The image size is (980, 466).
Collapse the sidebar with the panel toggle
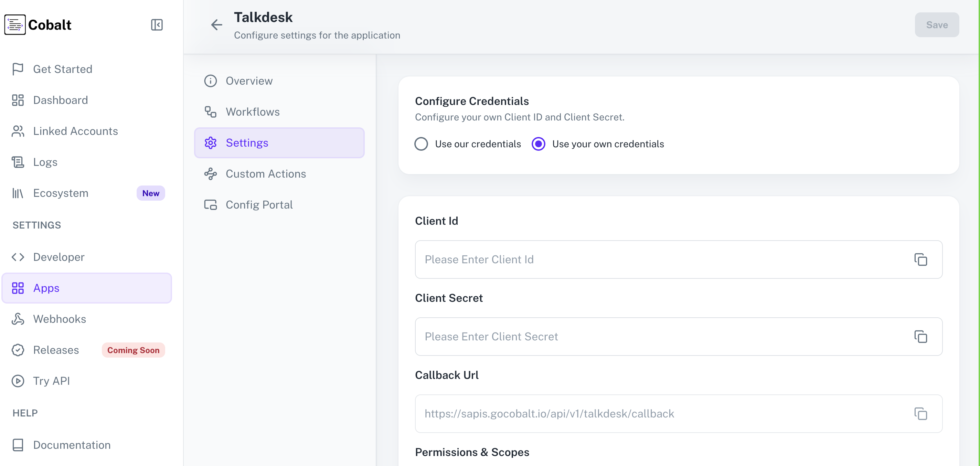(157, 25)
